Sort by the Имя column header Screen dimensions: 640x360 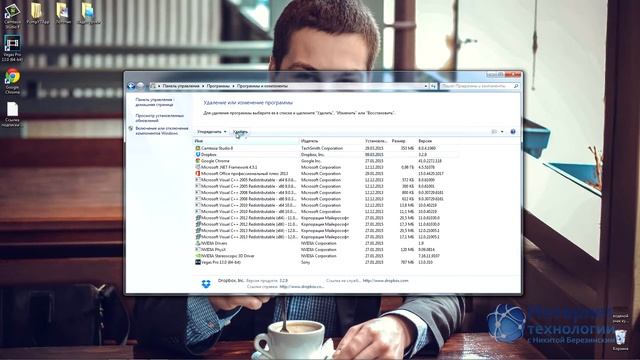point(246,141)
